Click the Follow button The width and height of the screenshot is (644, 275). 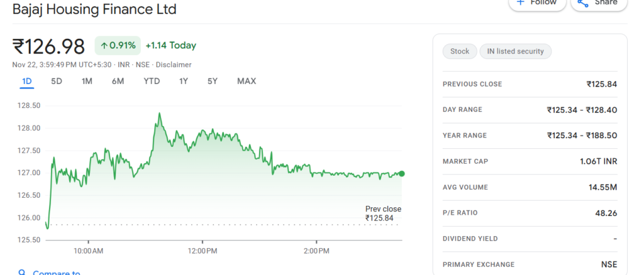click(x=537, y=3)
